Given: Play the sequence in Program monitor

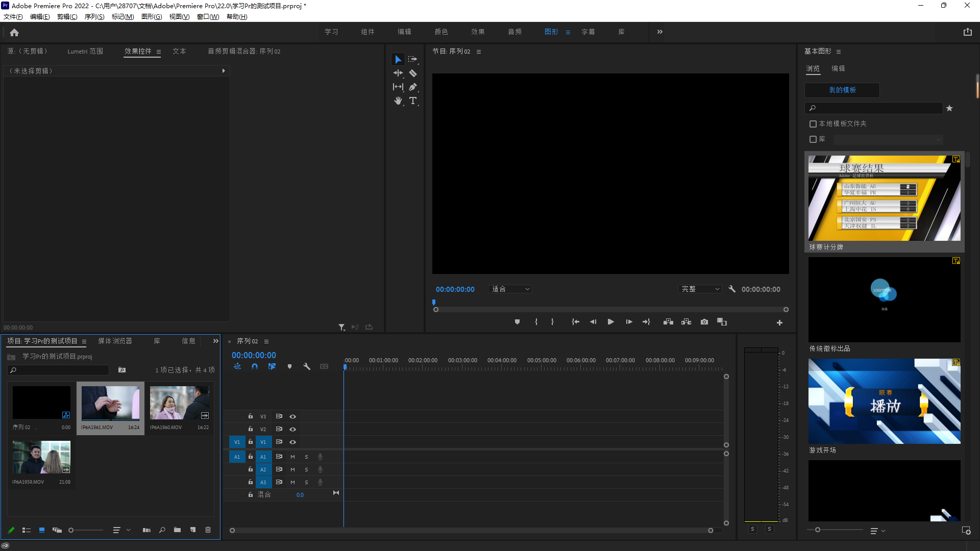Looking at the screenshot, I should pos(610,322).
